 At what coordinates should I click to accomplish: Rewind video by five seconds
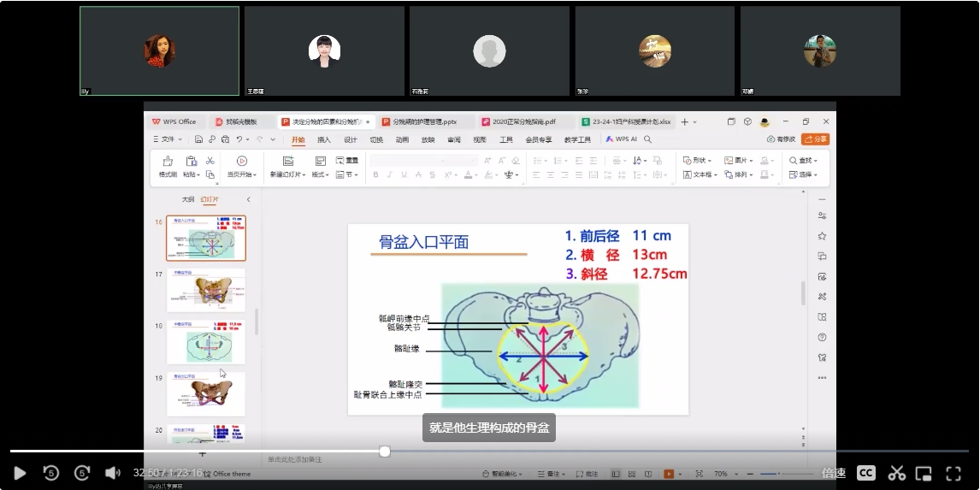tap(51, 473)
